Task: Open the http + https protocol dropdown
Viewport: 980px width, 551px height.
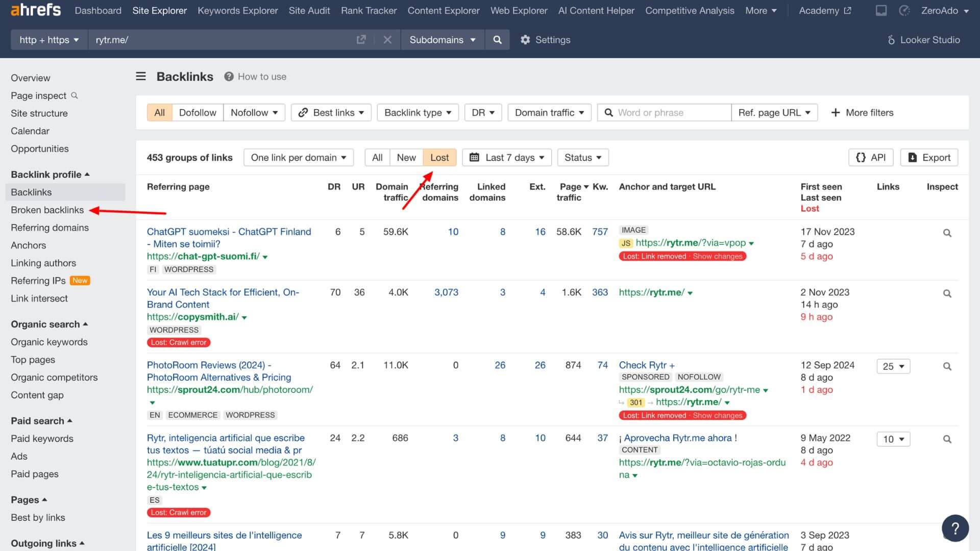Action: pos(49,40)
